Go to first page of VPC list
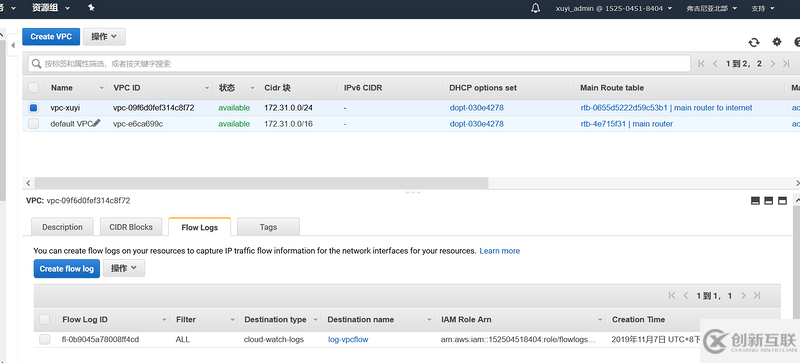800x363 pixels. [701, 64]
